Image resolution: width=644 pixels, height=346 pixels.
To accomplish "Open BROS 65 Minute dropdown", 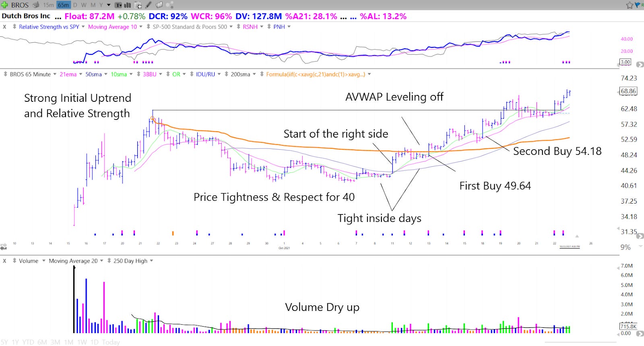I will 54,74.
